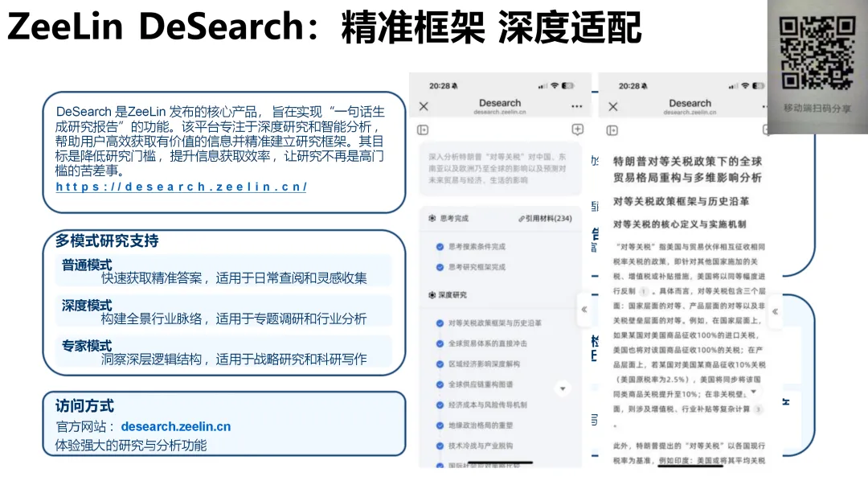Collapse left phone panel with double chevron

tap(584, 310)
